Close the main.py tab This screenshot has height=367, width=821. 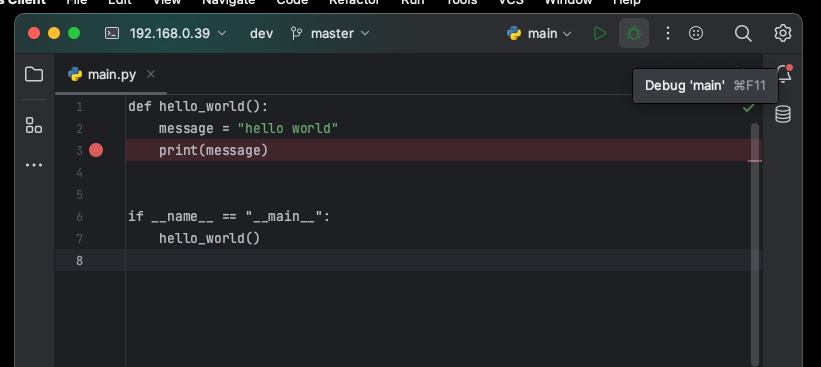[x=151, y=74]
